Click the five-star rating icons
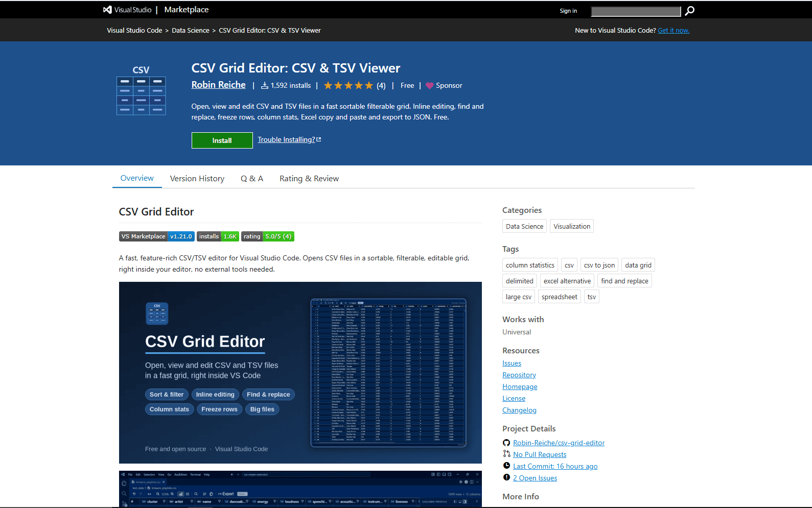Screen dimensions: 812x508 349,86
